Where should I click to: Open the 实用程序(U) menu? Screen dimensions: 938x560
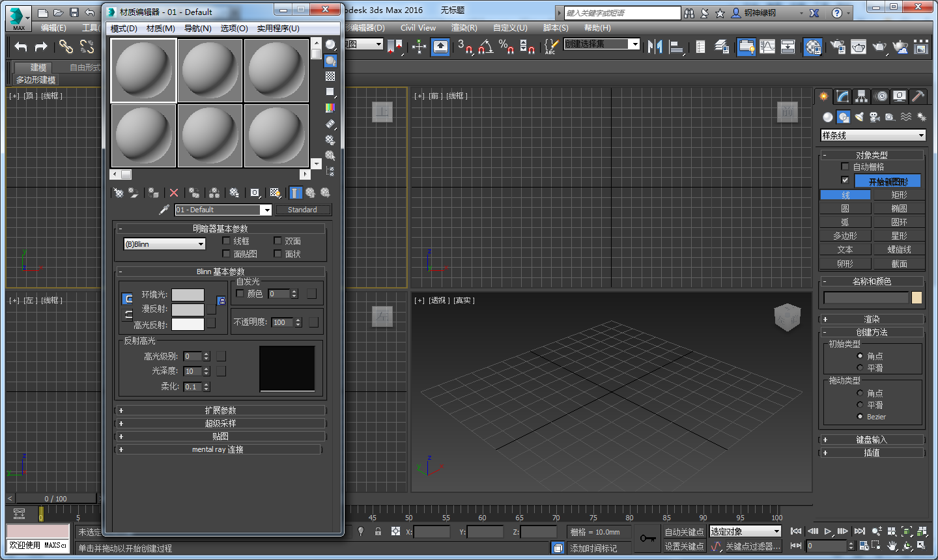pyautogui.click(x=278, y=29)
